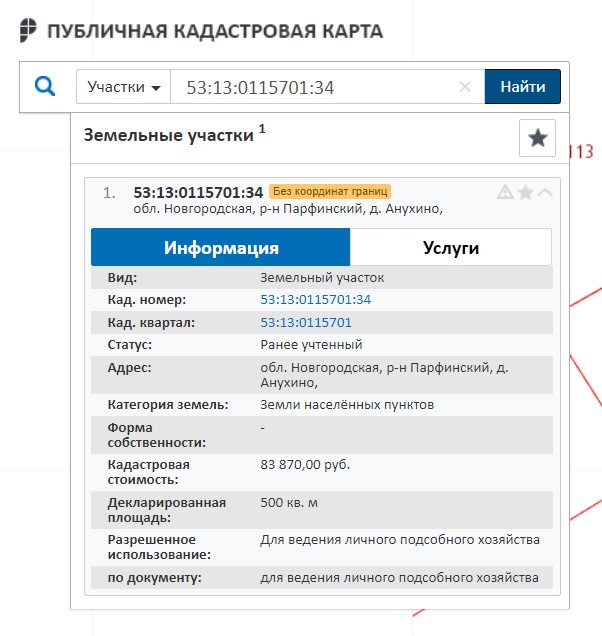Click the address subtitle under result title
Image resolution: width=602 pixels, height=636 pixels.
(288, 209)
